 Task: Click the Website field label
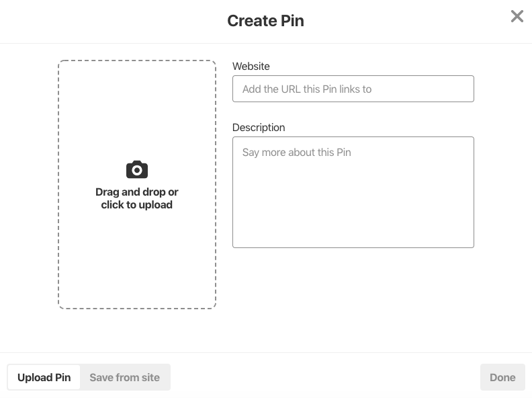pyautogui.click(x=251, y=66)
